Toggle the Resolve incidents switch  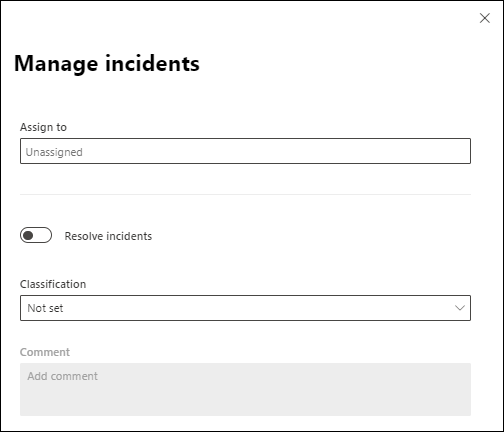[36, 235]
